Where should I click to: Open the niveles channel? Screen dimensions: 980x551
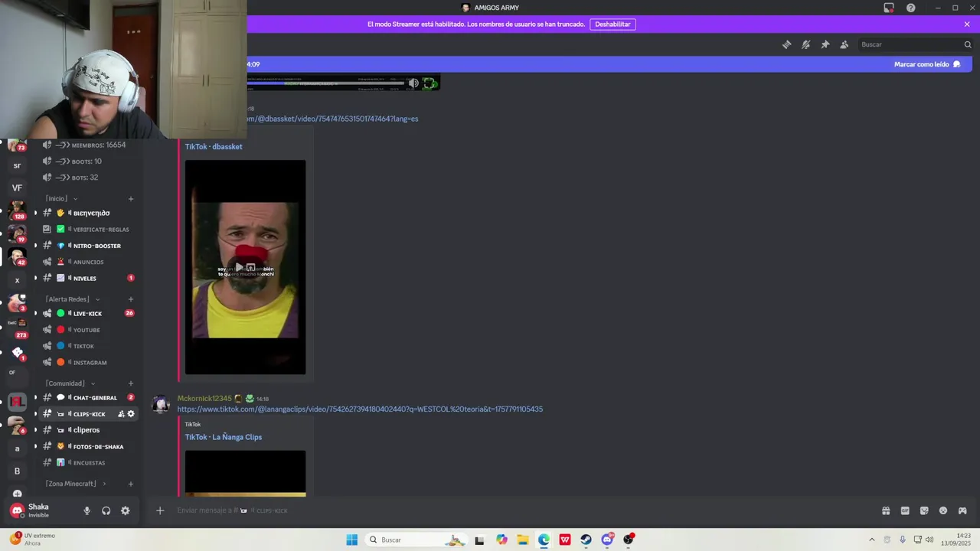click(89, 278)
